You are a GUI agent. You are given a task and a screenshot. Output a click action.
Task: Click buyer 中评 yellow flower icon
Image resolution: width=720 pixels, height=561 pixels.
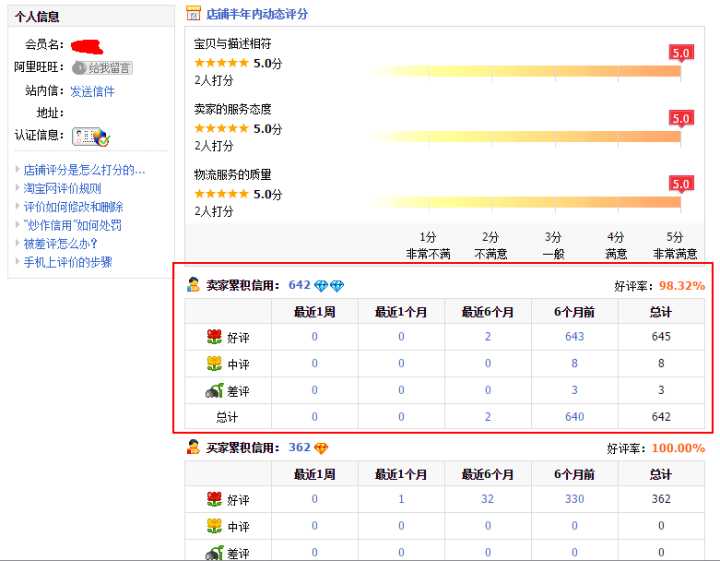coord(214,526)
